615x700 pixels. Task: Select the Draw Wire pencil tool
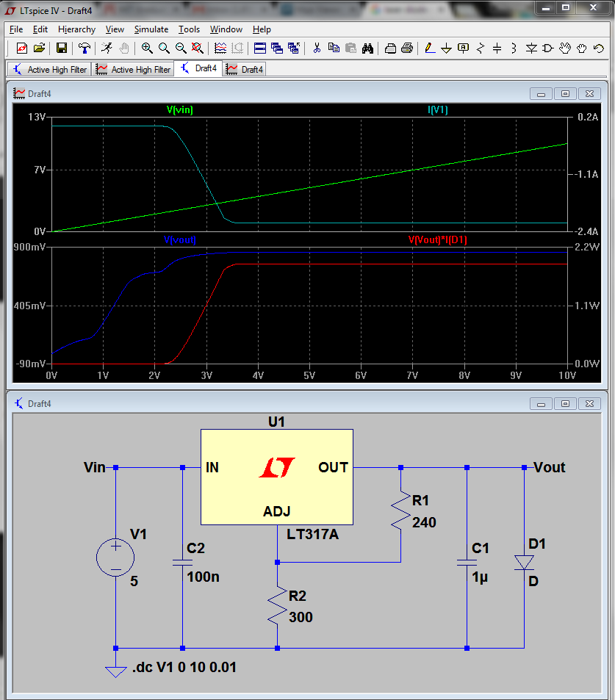pos(430,48)
